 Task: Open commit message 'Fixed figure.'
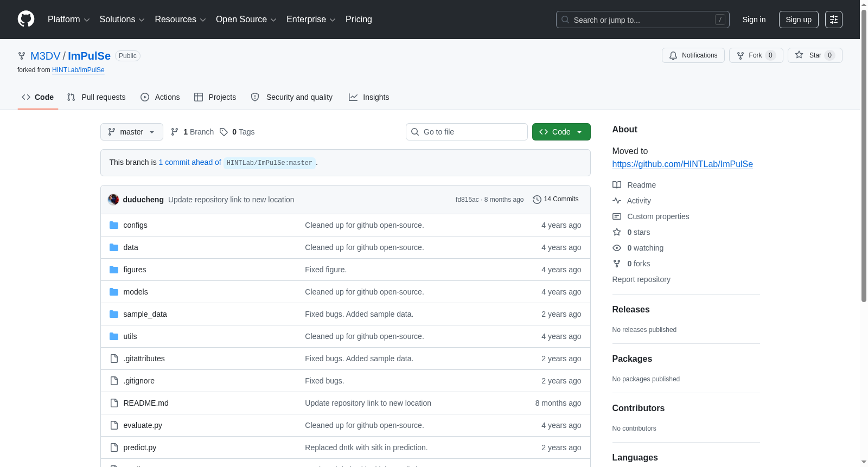(325, 270)
